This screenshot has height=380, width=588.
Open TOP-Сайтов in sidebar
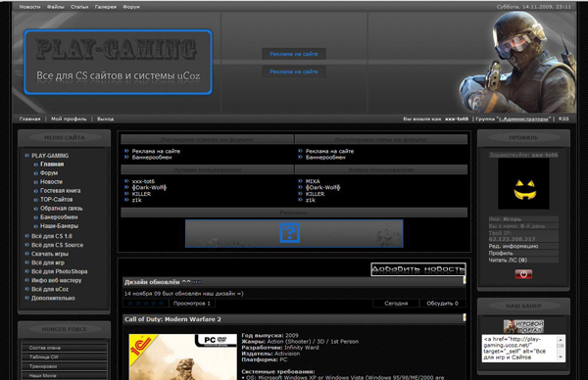point(56,200)
